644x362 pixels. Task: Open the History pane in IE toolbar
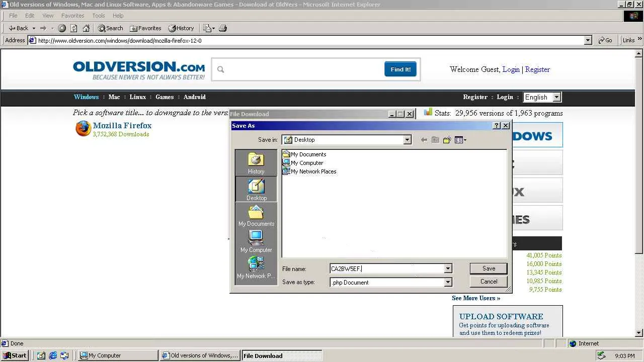(181, 28)
